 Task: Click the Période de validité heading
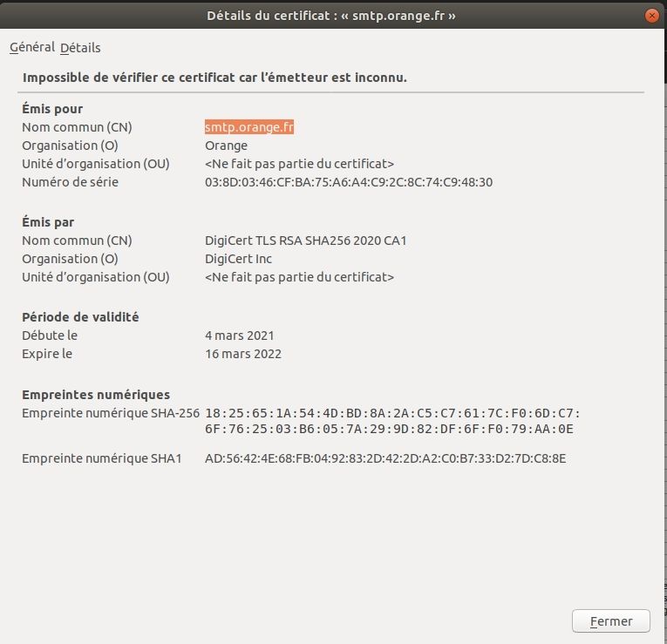click(x=80, y=317)
